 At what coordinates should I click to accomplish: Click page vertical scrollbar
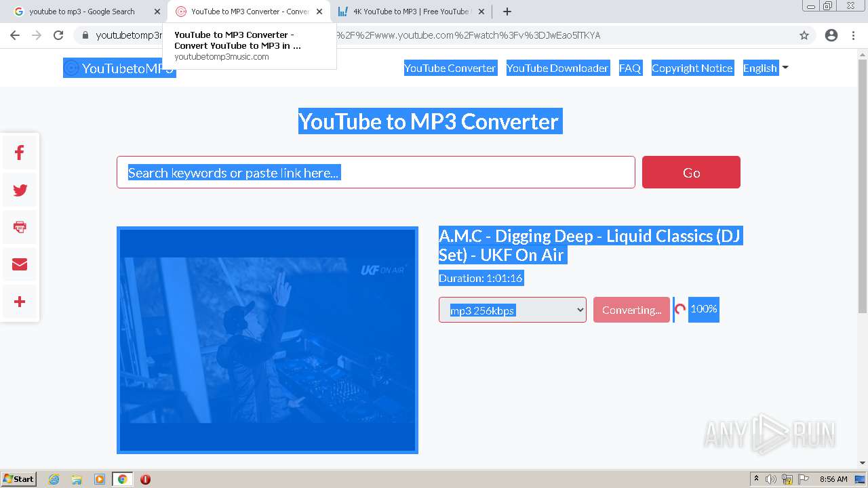click(863, 186)
